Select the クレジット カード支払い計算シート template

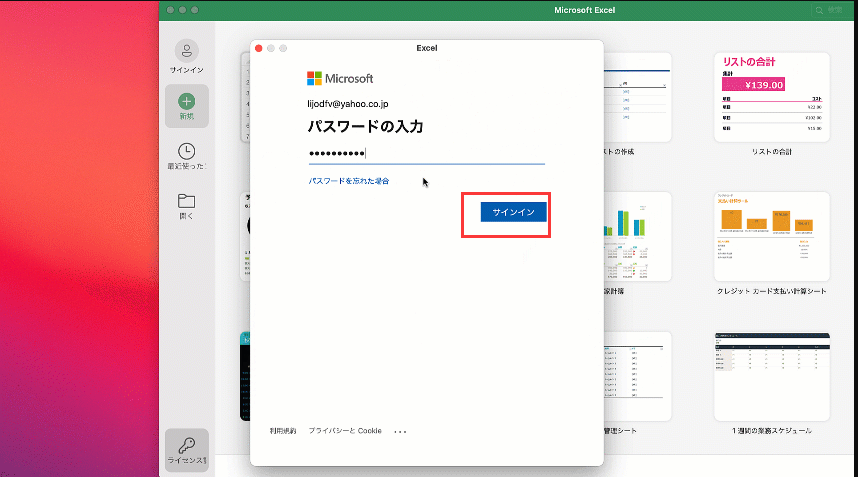[772, 237]
